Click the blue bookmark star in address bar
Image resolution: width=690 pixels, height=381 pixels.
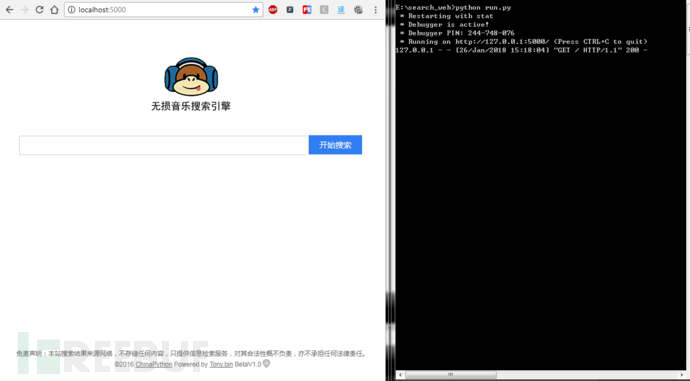[x=256, y=10]
